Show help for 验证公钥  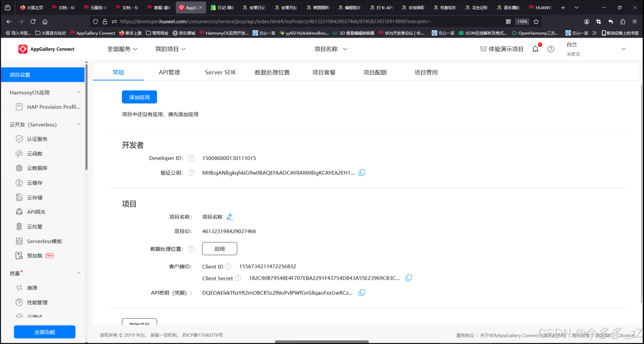tap(191, 173)
